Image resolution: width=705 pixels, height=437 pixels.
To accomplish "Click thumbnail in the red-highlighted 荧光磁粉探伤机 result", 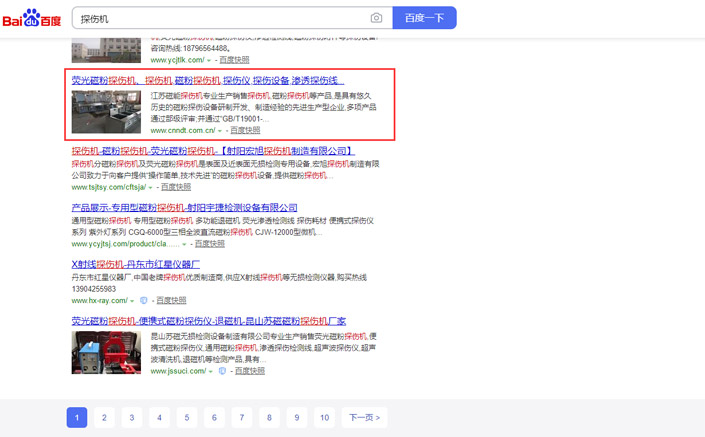I will (106, 112).
